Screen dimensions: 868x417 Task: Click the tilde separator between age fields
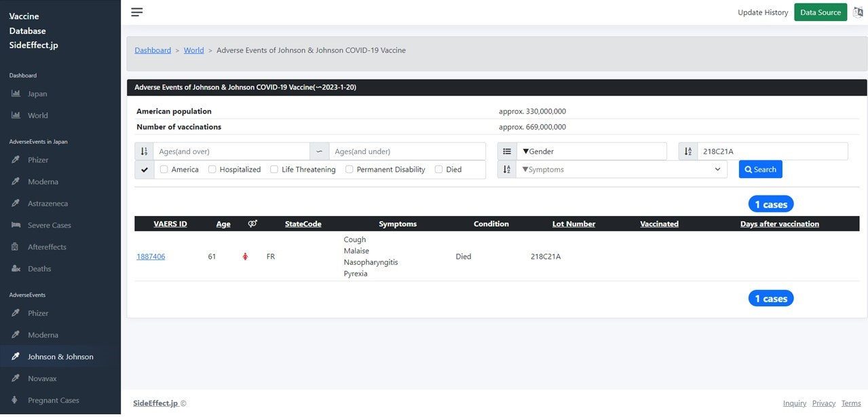[319, 151]
